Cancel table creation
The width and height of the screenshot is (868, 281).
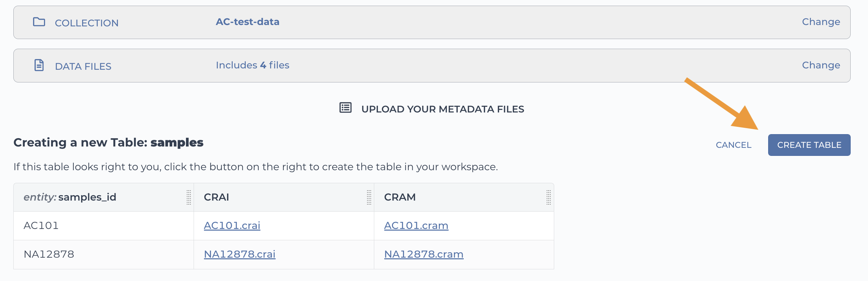(733, 145)
